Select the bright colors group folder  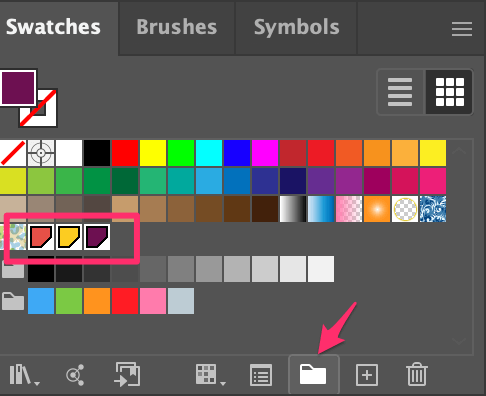13,301
